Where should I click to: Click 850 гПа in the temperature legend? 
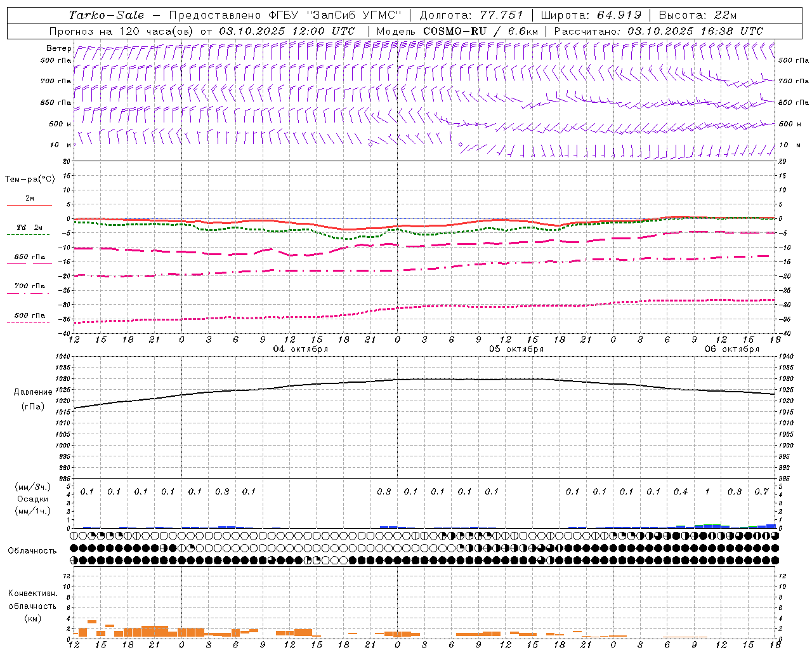pyautogui.click(x=29, y=257)
